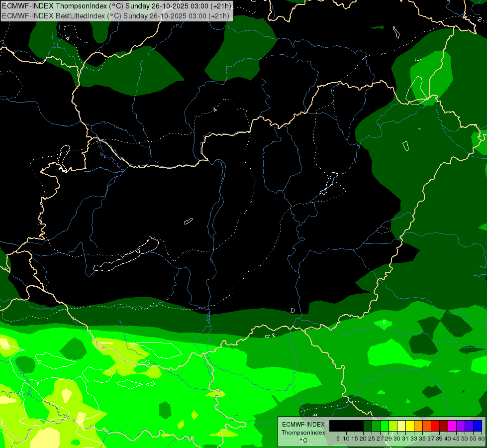Click the legend scale value 27

380,439
